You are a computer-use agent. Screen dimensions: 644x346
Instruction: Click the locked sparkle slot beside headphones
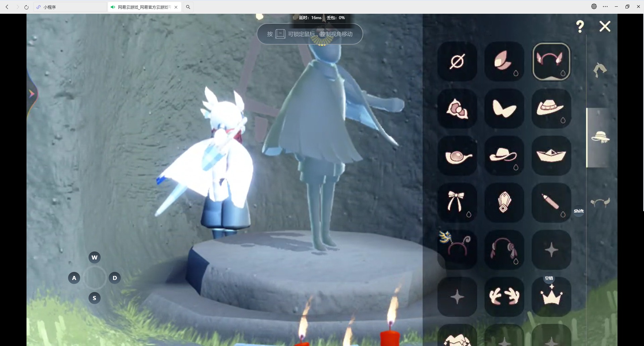(x=551, y=250)
